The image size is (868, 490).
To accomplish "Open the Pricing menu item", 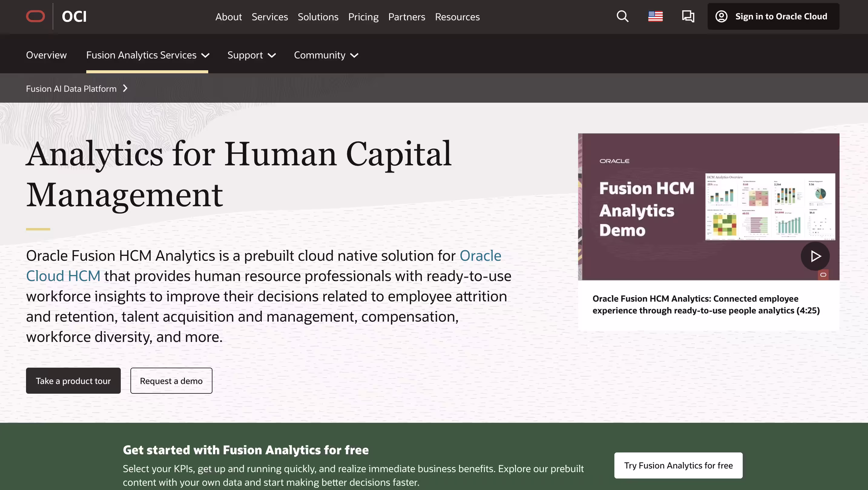I will [x=363, y=17].
